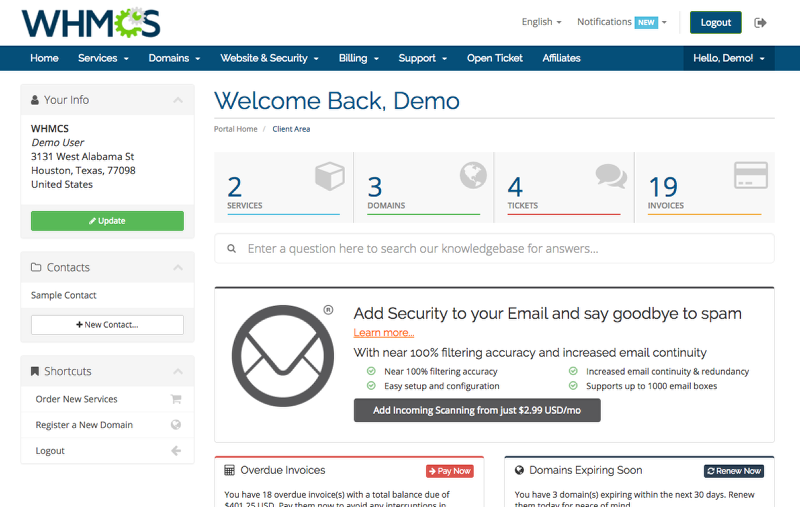
Task: Click the folder icon in Contacts header
Action: pos(36,267)
